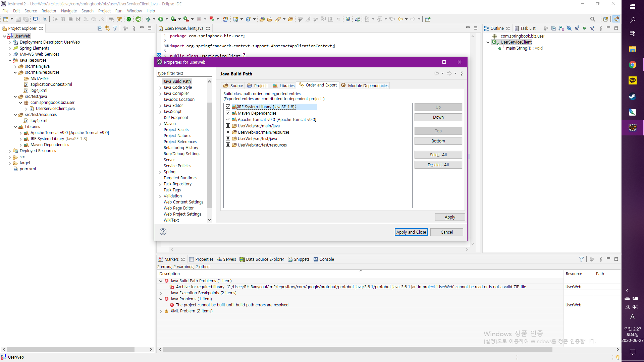Click the Apply and Close button
Screen dimensions: 644x362
click(411, 232)
